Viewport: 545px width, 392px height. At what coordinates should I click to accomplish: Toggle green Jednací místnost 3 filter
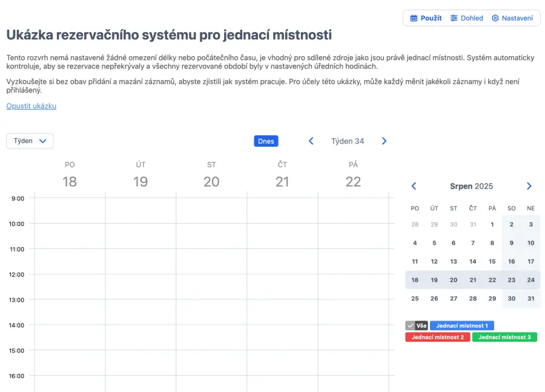pyautogui.click(x=504, y=337)
